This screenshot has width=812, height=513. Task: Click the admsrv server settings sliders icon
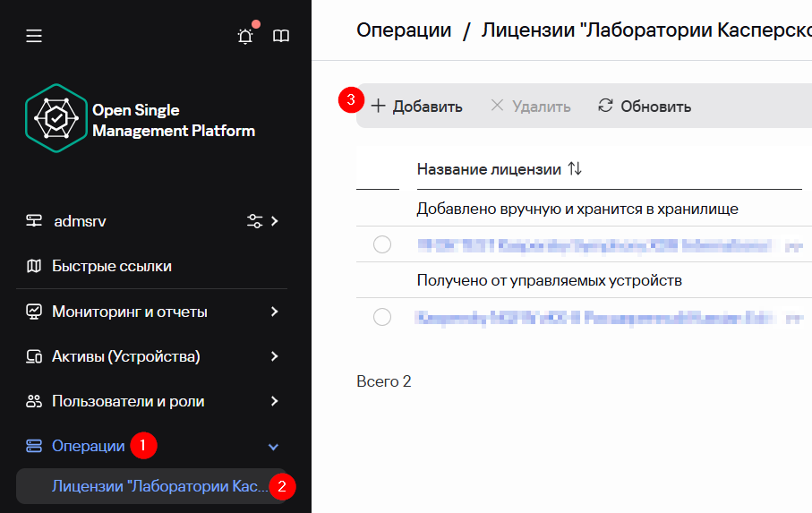click(x=255, y=221)
